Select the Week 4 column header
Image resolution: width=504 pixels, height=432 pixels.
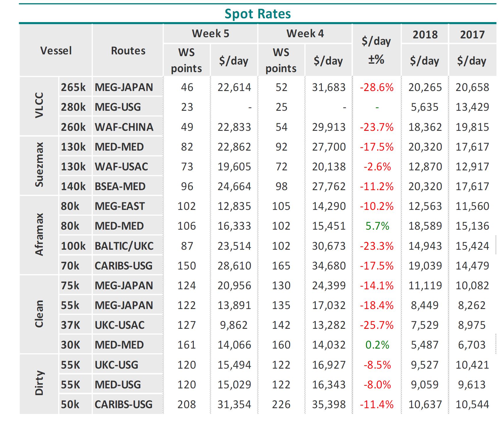[x=305, y=34]
